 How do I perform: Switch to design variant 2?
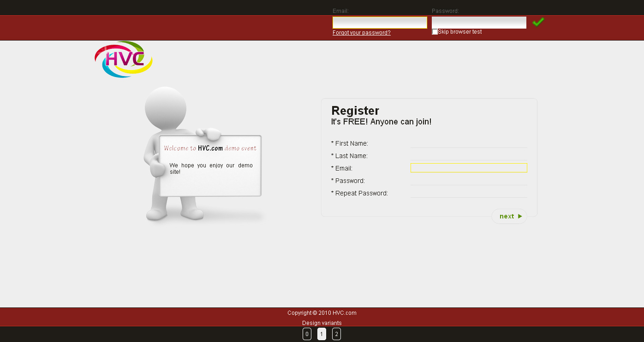pyautogui.click(x=337, y=334)
